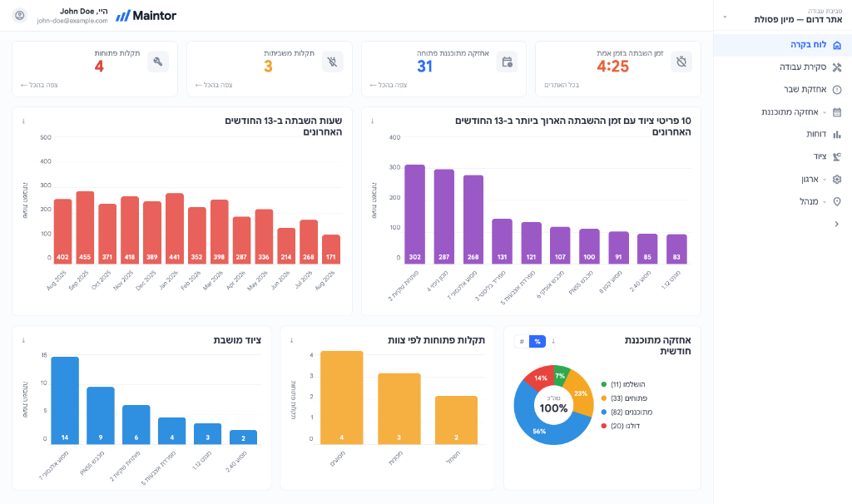The width and height of the screenshot is (852, 504).
Task: Click the 4:25 real-time downtime value
Action: [x=613, y=67]
